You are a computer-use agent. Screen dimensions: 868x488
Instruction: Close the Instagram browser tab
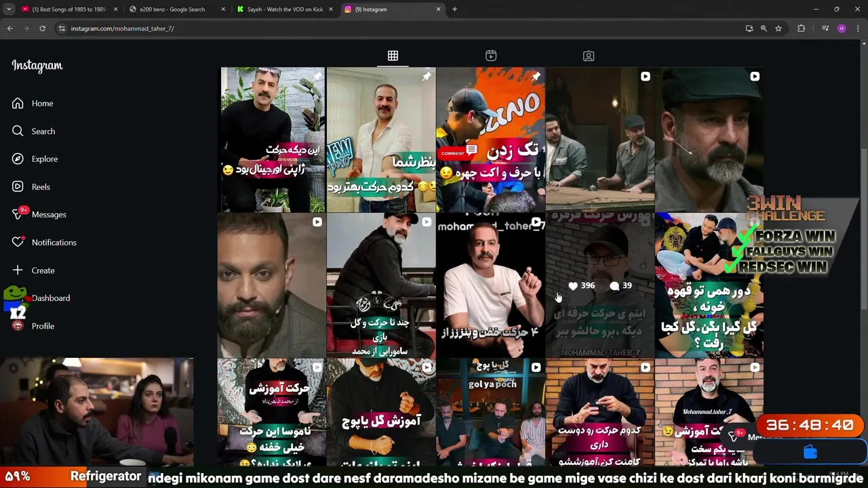click(x=438, y=9)
